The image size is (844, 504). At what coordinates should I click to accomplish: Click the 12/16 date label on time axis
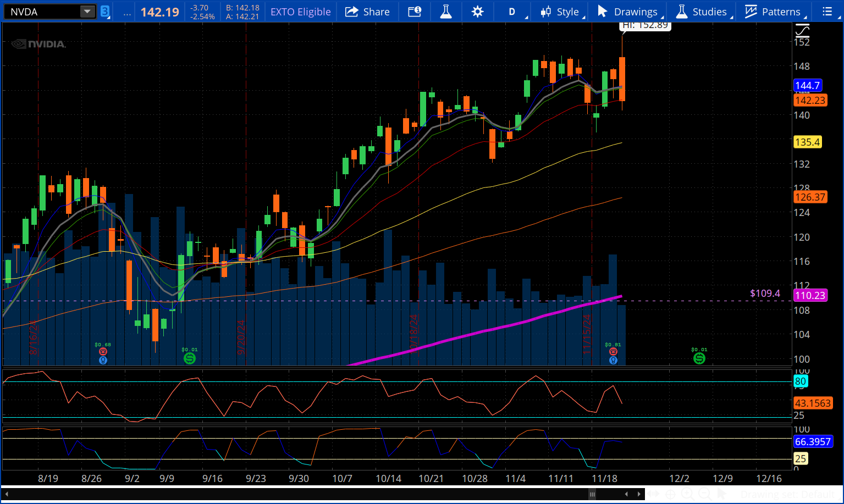(x=769, y=478)
